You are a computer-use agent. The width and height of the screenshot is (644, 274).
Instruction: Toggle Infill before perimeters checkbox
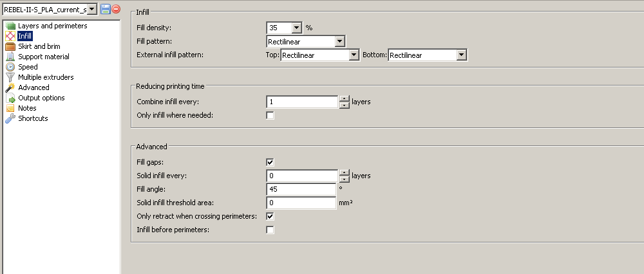pos(270,230)
